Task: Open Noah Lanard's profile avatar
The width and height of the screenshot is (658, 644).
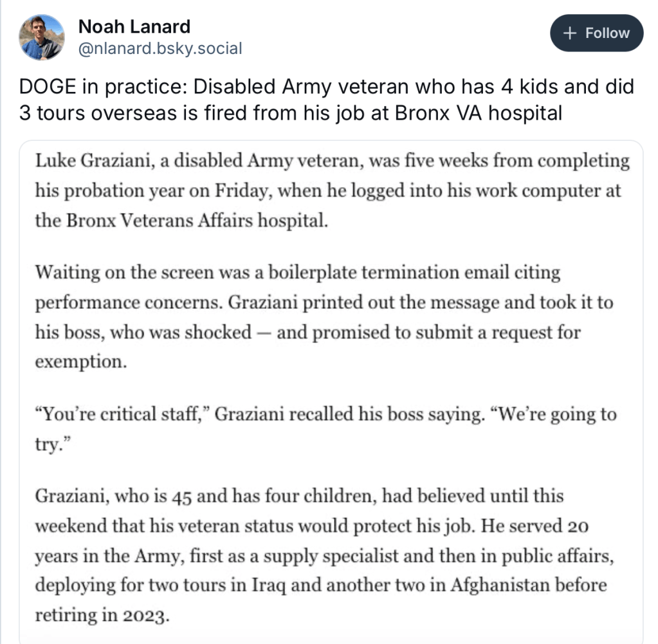Action: pyautogui.click(x=42, y=37)
